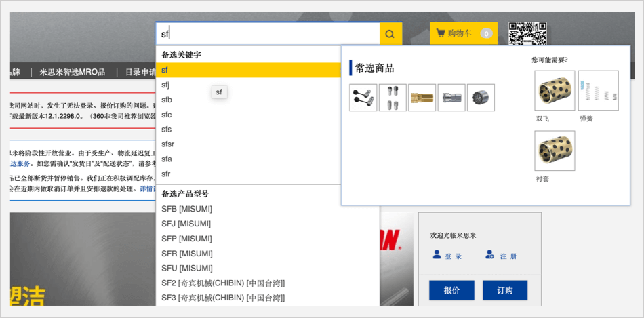This screenshot has height=318, width=644.
Task: Click the register user icon
Action: (490, 255)
